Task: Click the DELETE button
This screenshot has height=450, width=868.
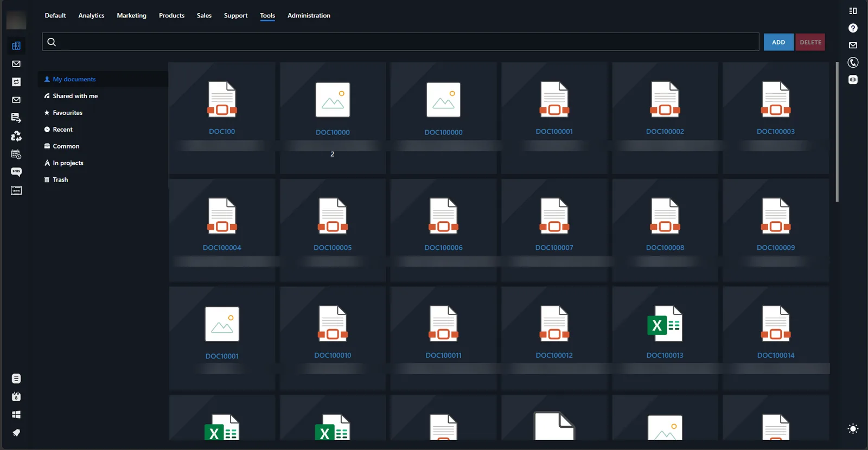Action: pyautogui.click(x=810, y=42)
